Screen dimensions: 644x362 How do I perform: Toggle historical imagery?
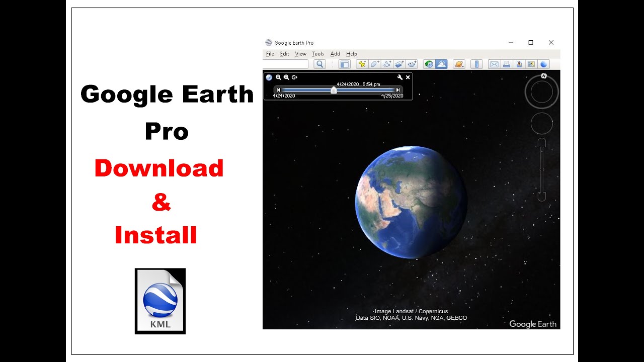pyautogui.click(x=429, y=64)
